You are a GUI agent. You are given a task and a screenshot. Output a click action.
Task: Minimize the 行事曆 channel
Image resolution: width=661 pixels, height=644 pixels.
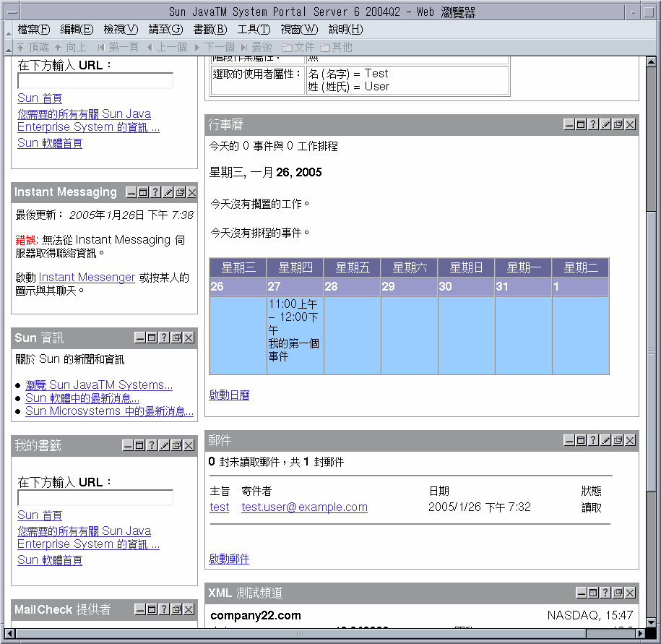tap(569, 124)
